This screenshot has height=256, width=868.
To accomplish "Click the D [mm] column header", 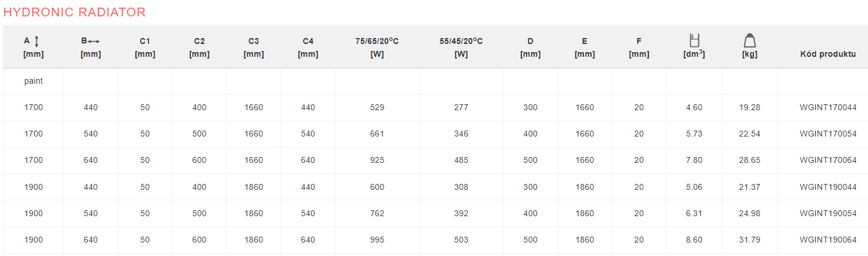I will [530, 47].
